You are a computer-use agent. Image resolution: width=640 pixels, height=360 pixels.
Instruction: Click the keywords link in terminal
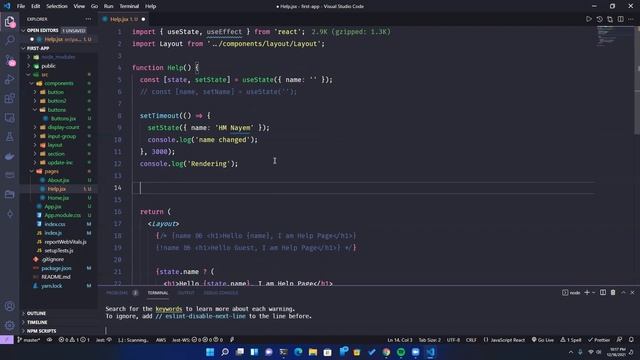[169, 309]
